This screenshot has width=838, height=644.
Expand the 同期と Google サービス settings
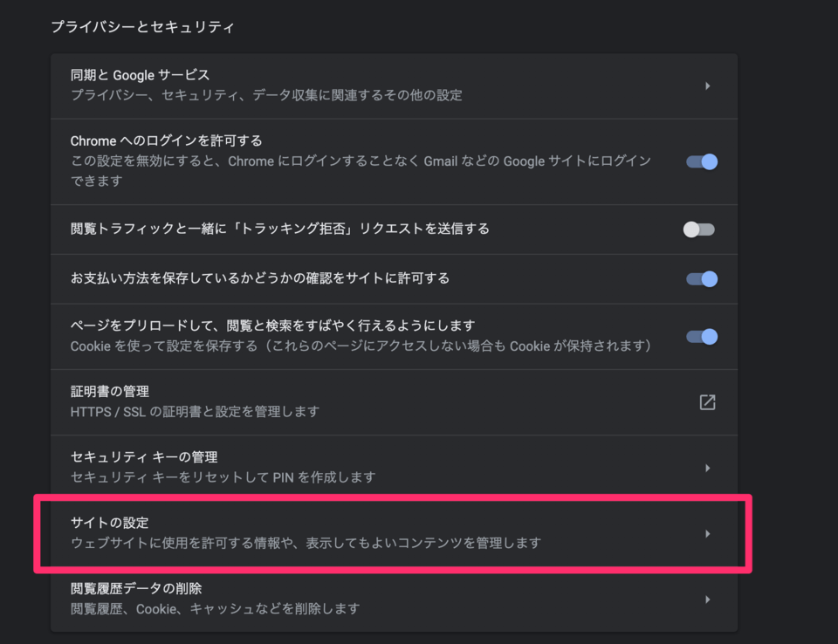pos(393,86)
